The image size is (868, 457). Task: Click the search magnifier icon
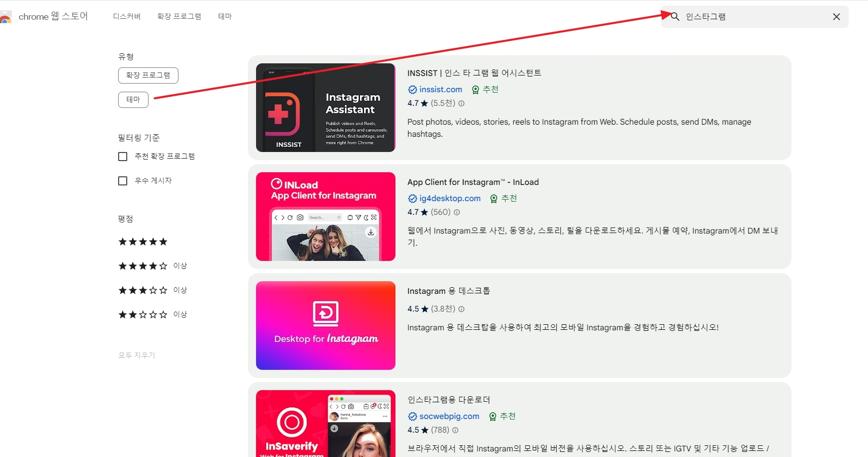[x=675, y=17]
